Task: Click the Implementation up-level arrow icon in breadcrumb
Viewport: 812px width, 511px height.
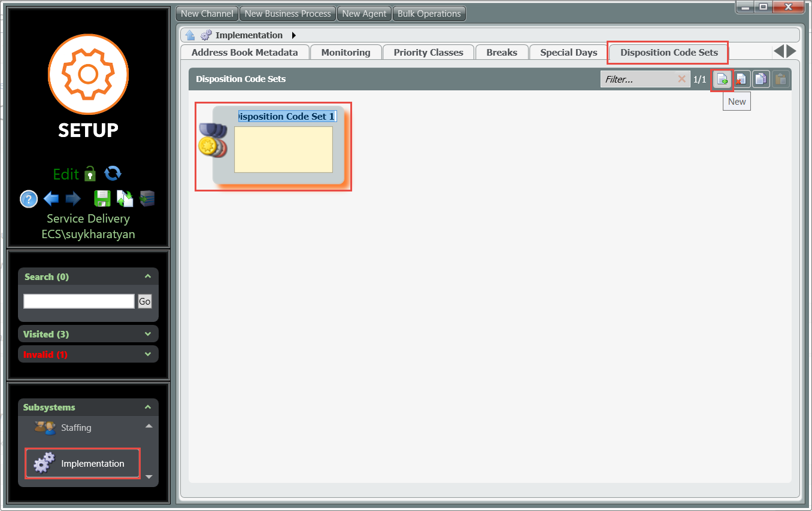Action: (x=190, y=35)
